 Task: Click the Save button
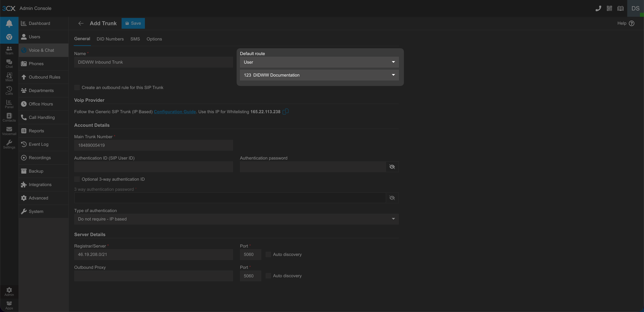[133, 23]
